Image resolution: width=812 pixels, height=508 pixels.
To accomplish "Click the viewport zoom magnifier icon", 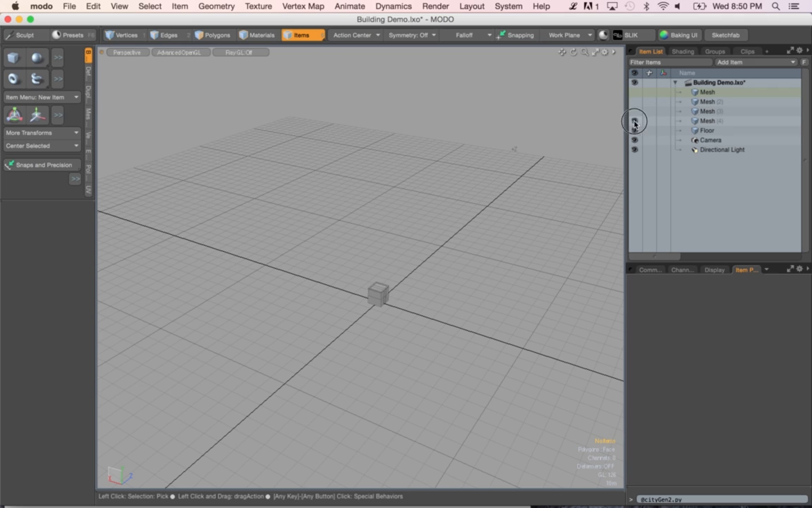I will [584, 52].
